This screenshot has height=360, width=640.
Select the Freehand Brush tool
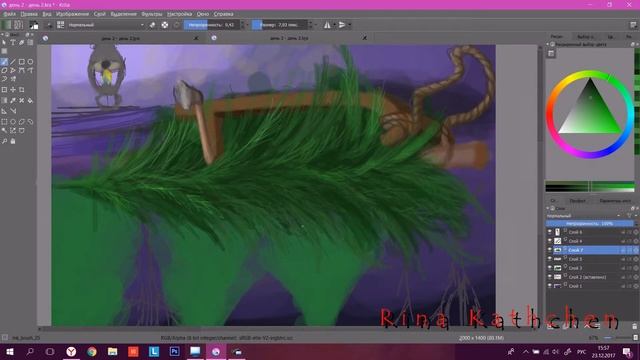click(4, 62)
